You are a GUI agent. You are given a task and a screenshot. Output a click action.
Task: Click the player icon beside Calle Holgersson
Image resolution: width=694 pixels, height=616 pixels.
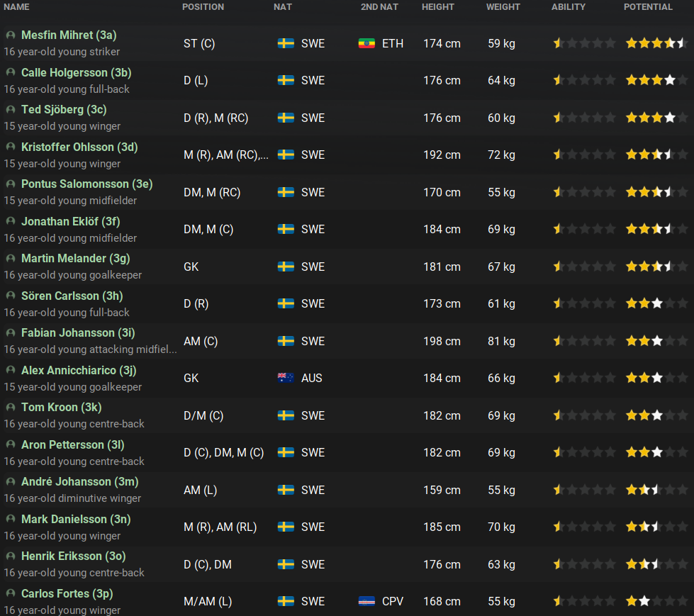11,72
